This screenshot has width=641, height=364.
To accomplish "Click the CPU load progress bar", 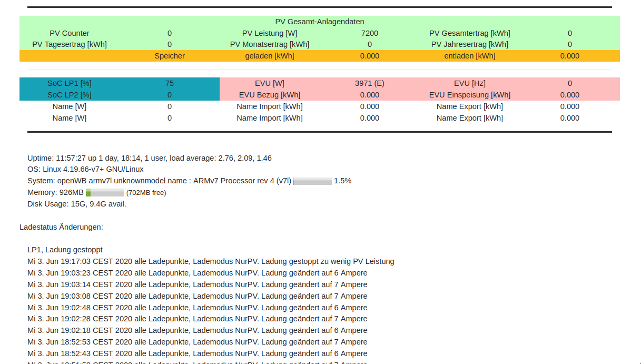I will [312, 181].
